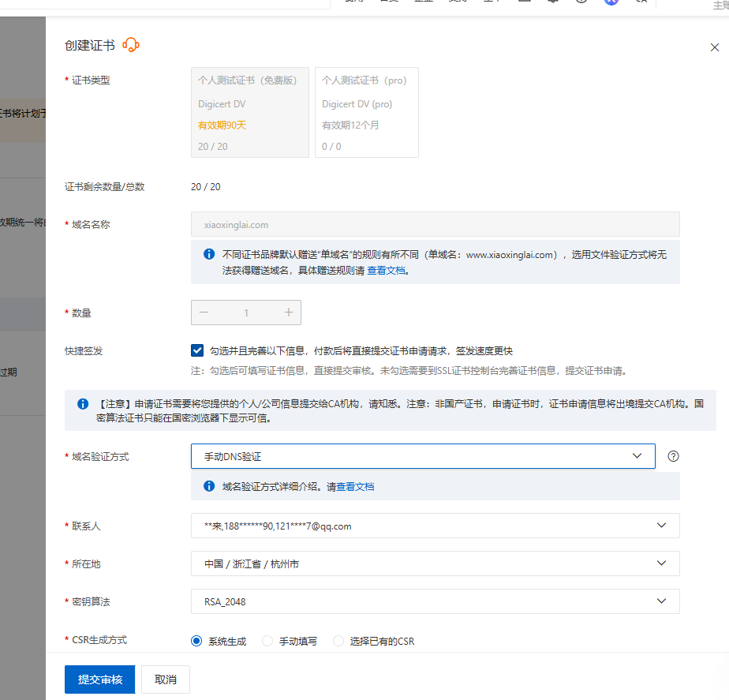
Task: Click the help question mark beside 域名验证方式
Action: pyautogui.click(x=673, y=456)
